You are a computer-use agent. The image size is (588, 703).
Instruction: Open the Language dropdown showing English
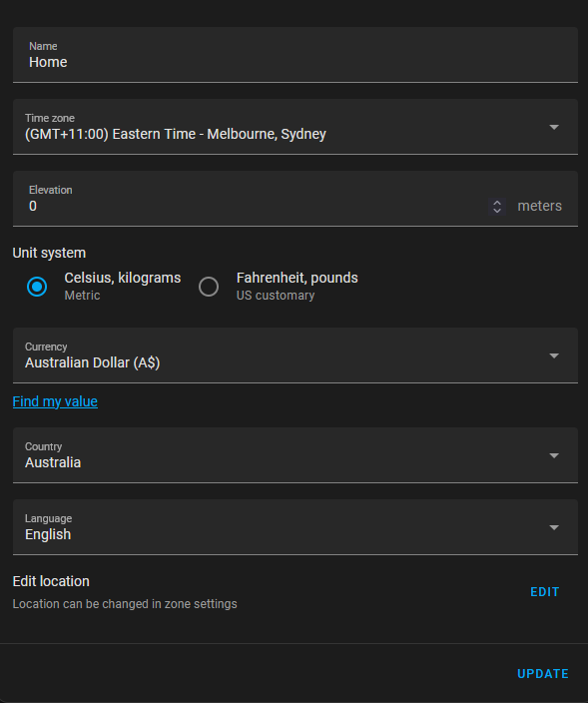click(x=295, y=527)
